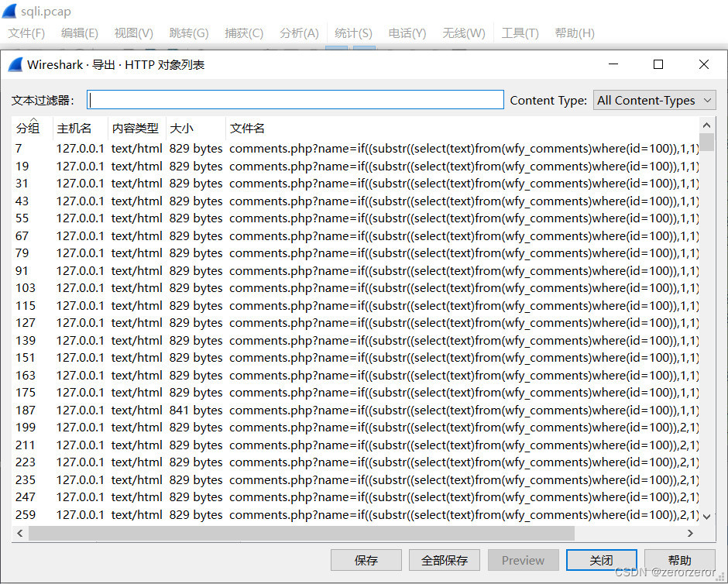Select the row for packet 211
728x584 pixels.
point(355,445)
